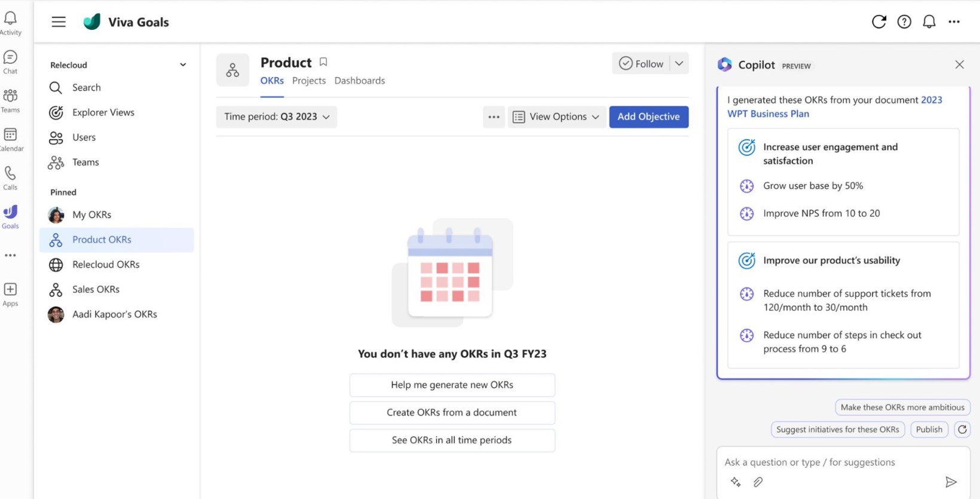Open the View Options dropdown
Image resolution: width=980 pixels, height=499 pixels.
tap(556, 117)
